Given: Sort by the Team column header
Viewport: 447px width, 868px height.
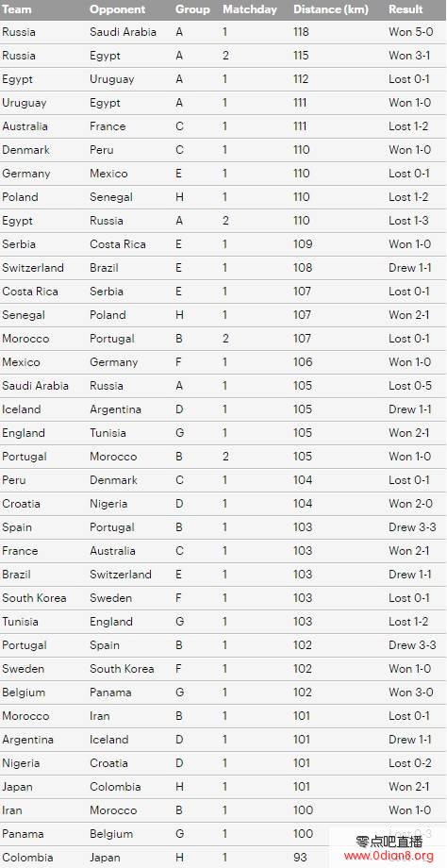Looking at the screenshot, I should [x=17, y=9].
